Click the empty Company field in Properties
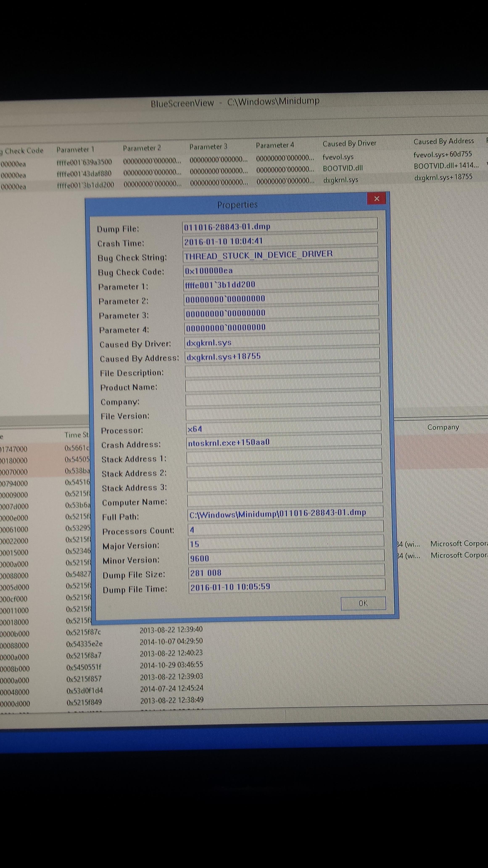 click(283, 399)
